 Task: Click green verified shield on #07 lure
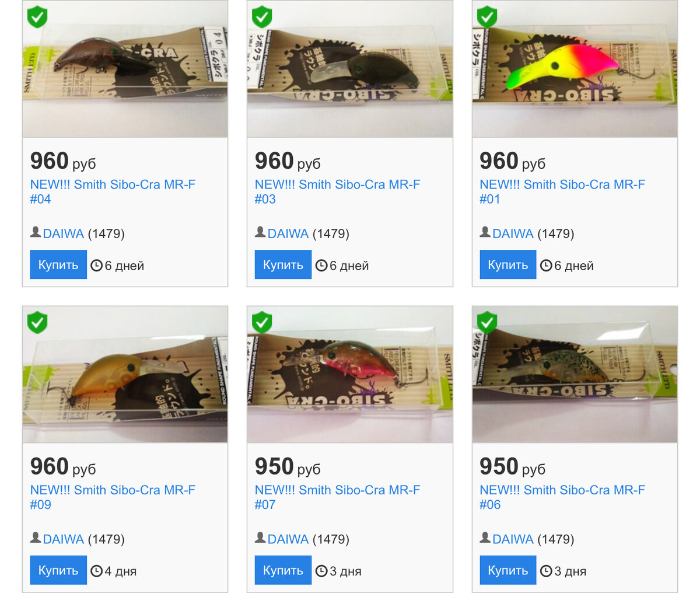click(262, 322)
